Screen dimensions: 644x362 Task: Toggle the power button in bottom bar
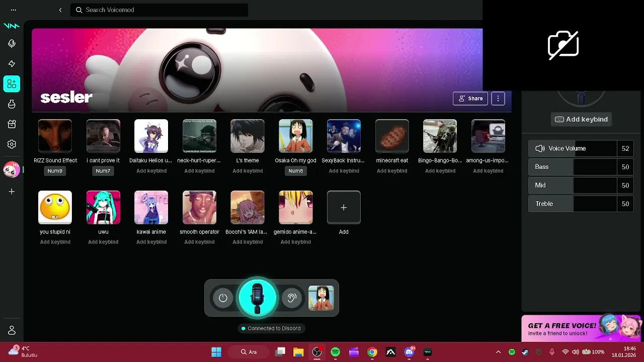click(223, 298)
